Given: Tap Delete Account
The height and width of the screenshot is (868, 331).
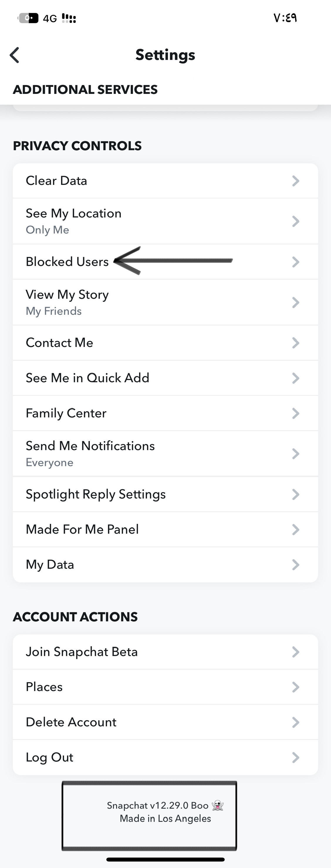Looking at the screenshot, I should click(x=165, y=722).
